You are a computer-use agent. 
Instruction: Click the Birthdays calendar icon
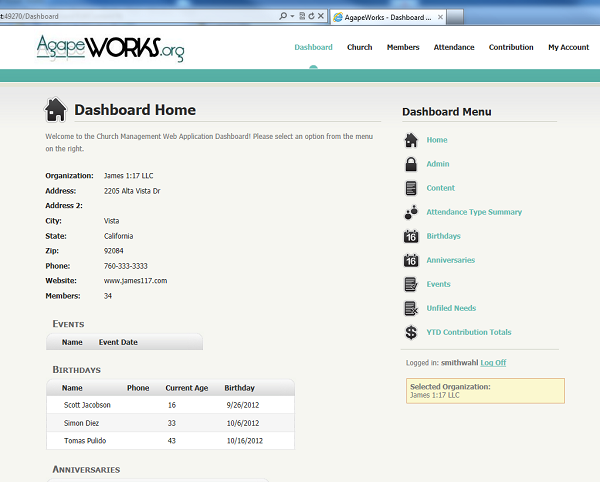tap(411, 236)
